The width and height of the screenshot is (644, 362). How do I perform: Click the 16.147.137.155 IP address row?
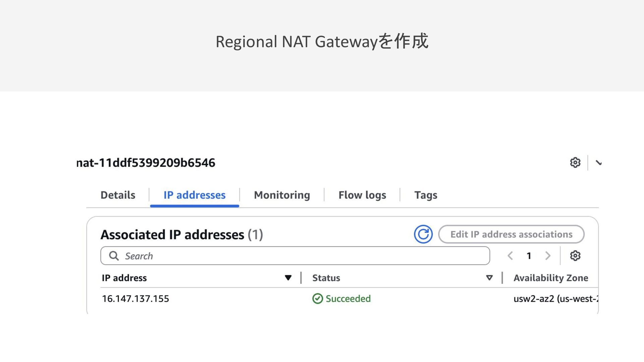point(136,299)
